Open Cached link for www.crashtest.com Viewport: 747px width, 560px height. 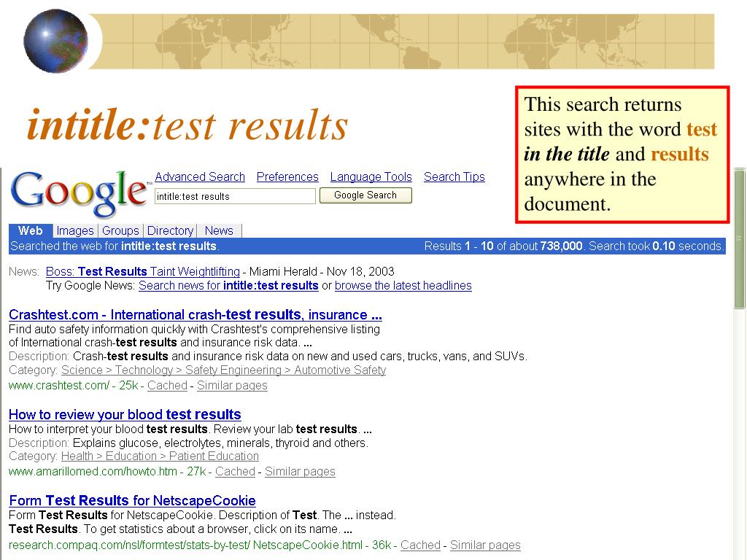(x=167, y=385)
